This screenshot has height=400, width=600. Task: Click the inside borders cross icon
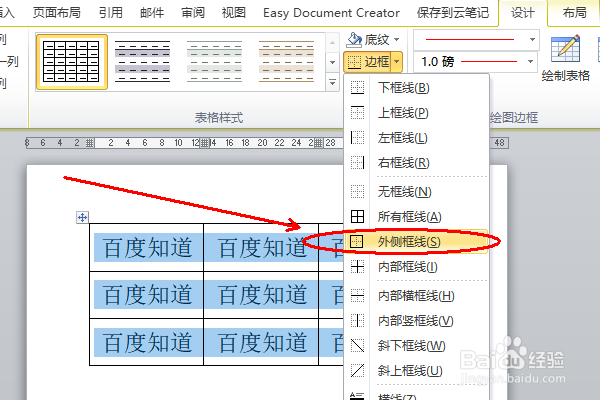coord(357,266)
